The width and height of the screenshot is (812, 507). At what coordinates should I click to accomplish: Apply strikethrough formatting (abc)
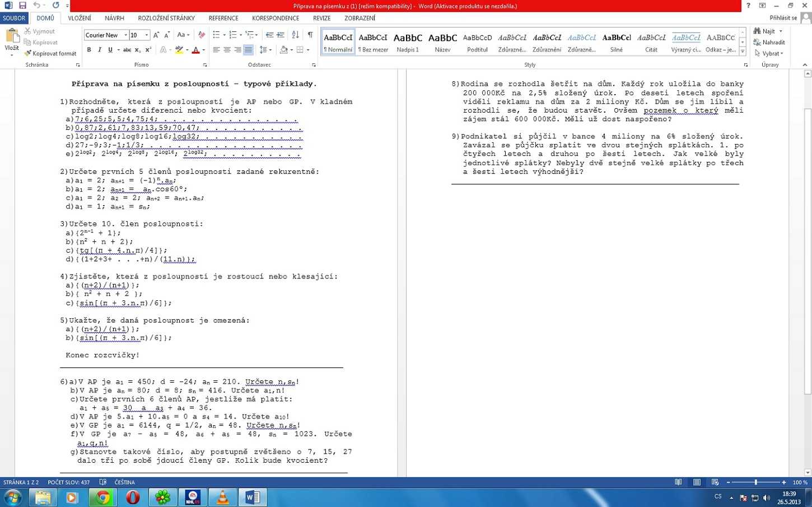click(x=127, y=50)
